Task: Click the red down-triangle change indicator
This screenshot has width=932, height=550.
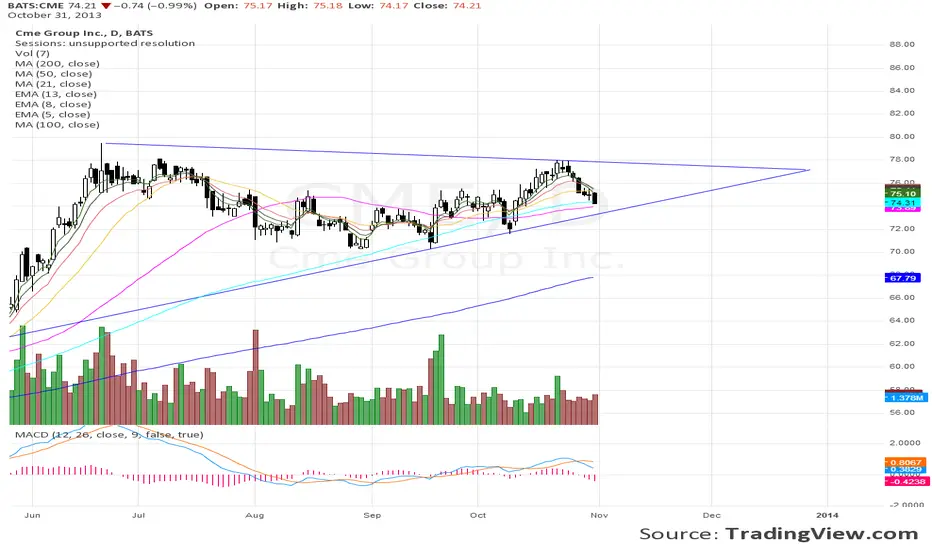Action: (x=105, y=6)
